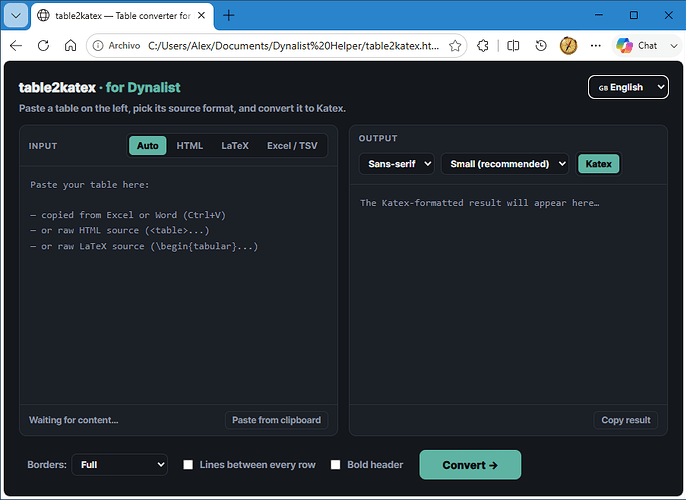Select the Katex output format

(598, 164)
